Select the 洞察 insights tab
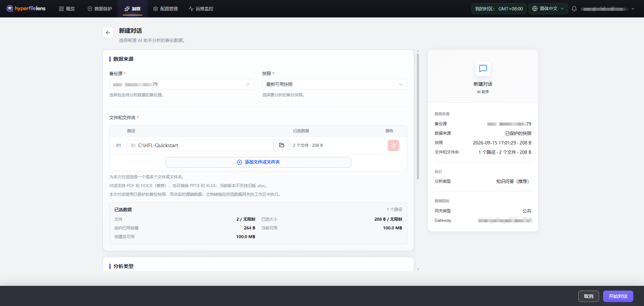Screen dimensions: 644x306 pyautogui.click(x=132, y=9)
